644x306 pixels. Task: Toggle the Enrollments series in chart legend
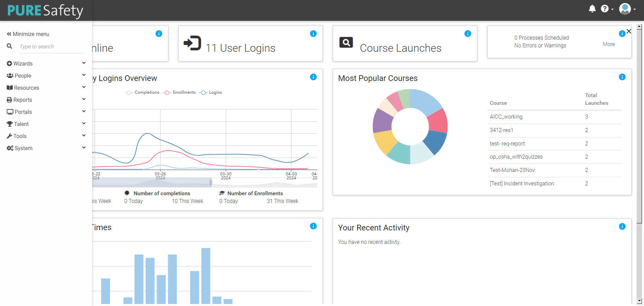coord(179,92)
